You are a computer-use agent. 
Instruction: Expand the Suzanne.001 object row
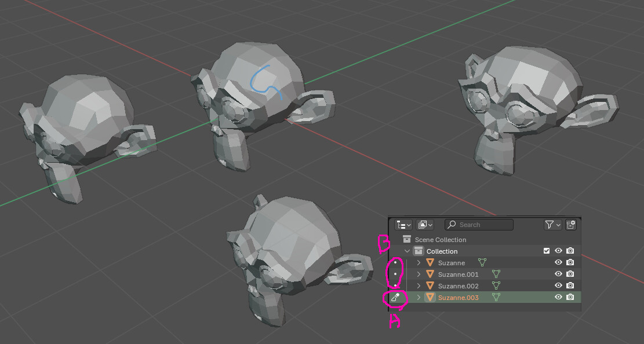(x=419, y=274)
